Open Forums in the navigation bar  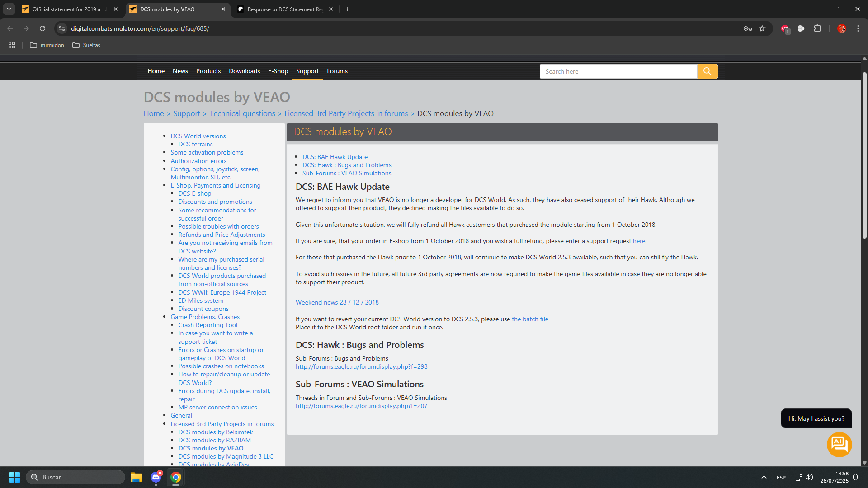pyautogui.click(x=337, y=71)
